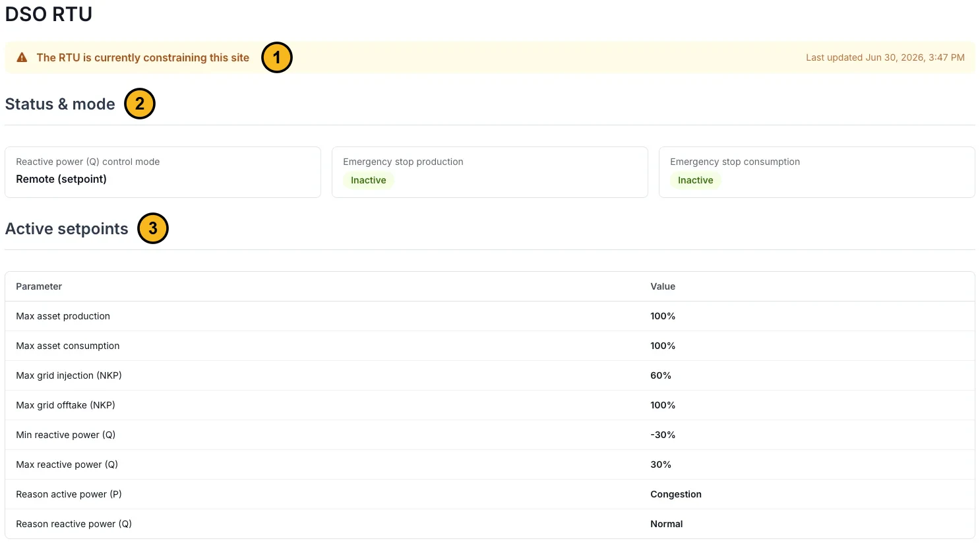Open the Reactive power (Q) control mode card
Viewport: 980px width, 543px height.
point(163,172)
